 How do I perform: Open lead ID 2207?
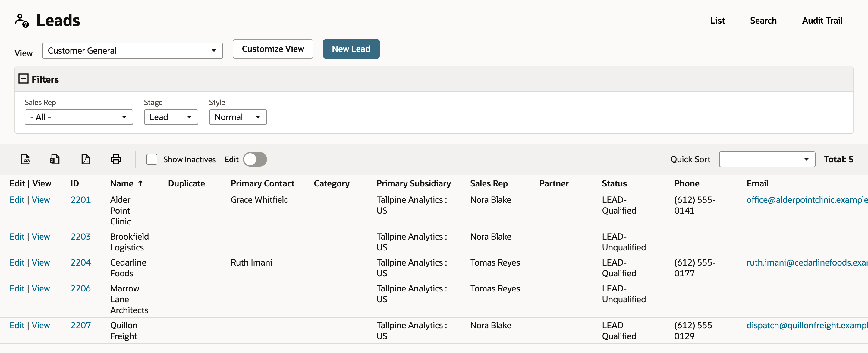tap(80, 325)
